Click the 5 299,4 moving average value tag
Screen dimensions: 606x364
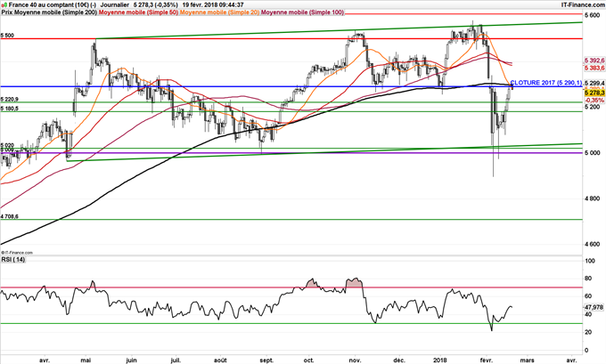[594, 83]
